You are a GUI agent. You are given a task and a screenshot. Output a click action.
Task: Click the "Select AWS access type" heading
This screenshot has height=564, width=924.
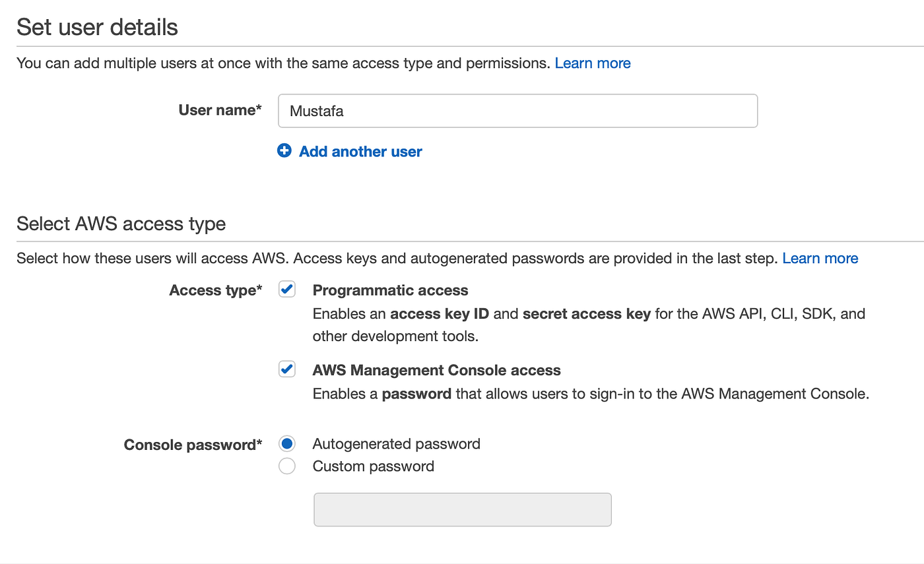[x=121, y=224]
